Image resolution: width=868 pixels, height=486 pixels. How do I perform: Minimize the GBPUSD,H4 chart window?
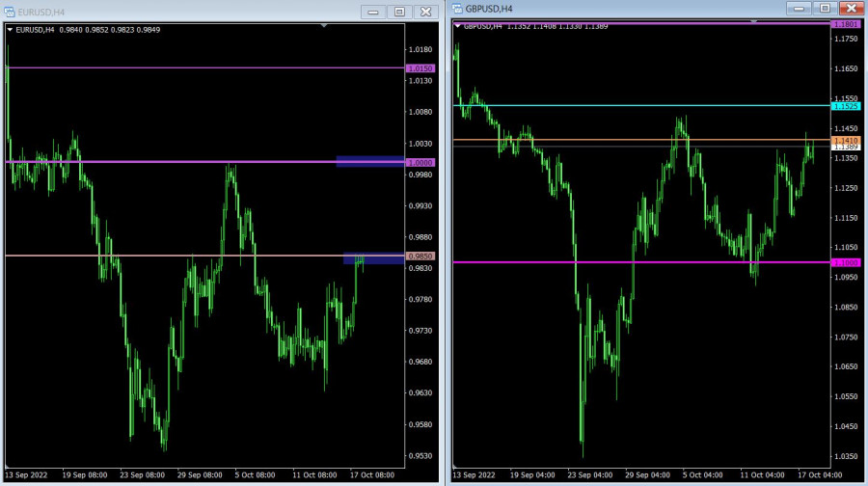tap(798, 8)
